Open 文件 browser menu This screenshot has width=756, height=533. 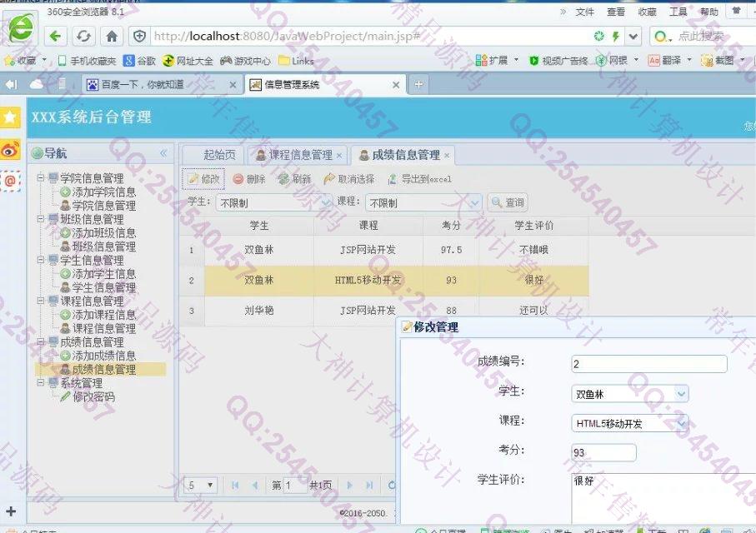[x=584, y=12]
